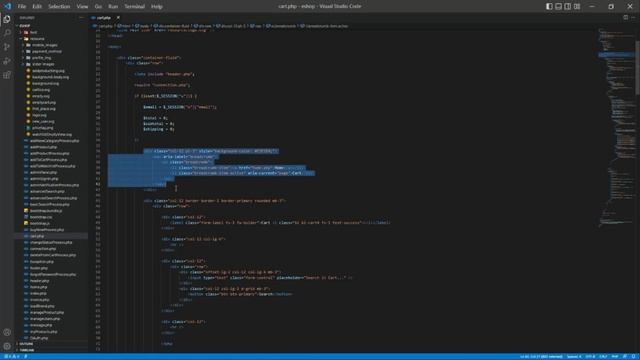Open the editor More Actions ellipsis
This screenshot has height=360, width=640.
click(633, 18)
